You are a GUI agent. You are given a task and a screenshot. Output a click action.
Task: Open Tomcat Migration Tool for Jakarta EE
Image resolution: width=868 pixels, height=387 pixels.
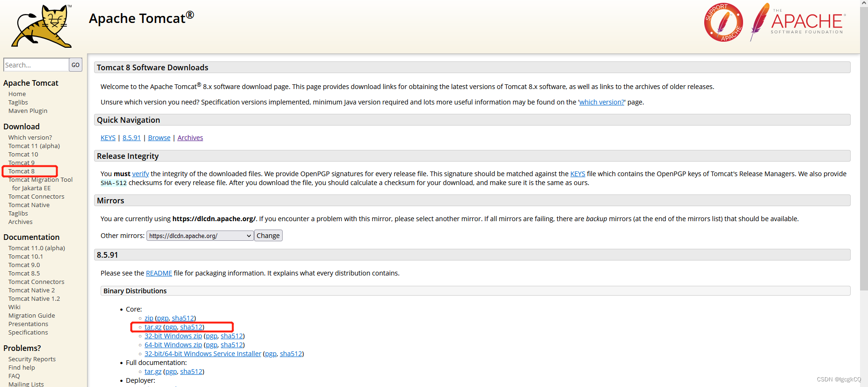(40, 184)
